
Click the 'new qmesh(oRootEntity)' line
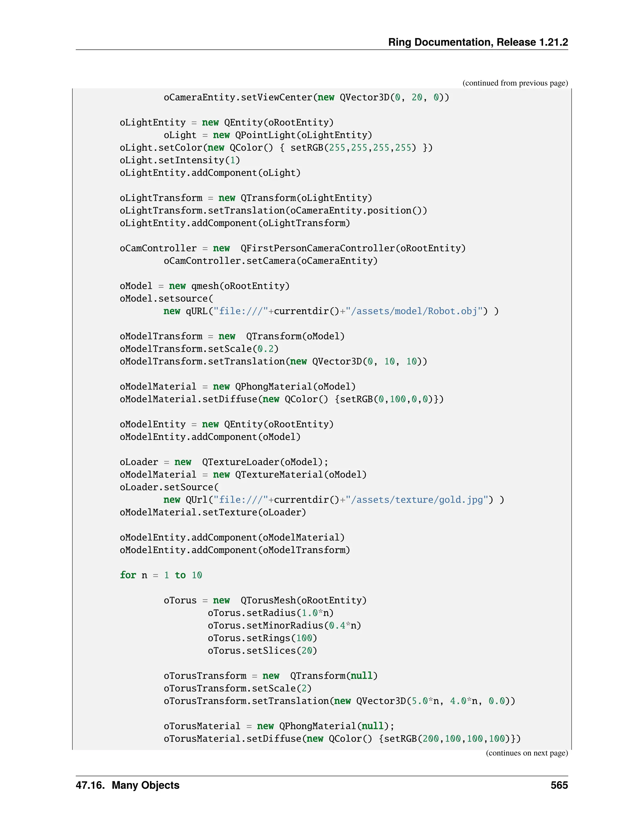(x=204, y=286)
